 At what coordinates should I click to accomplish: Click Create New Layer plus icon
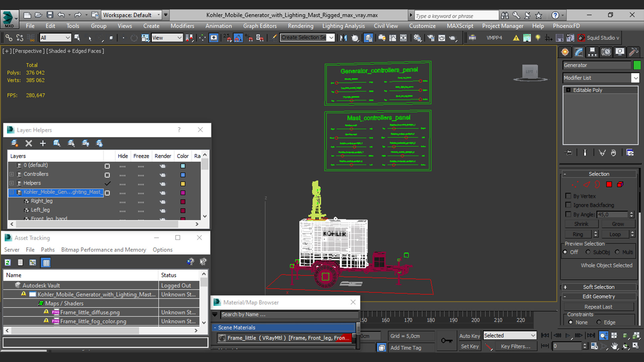coord(43,143)
